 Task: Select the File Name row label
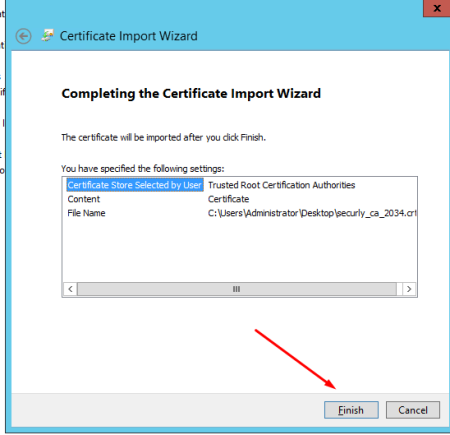tap(86, 213)
